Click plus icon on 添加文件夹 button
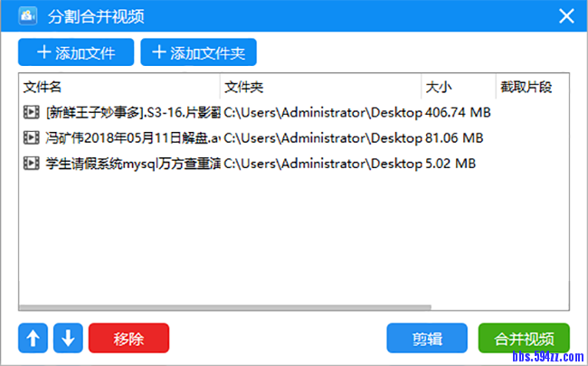Screen dimensions: 588x366 159,52
